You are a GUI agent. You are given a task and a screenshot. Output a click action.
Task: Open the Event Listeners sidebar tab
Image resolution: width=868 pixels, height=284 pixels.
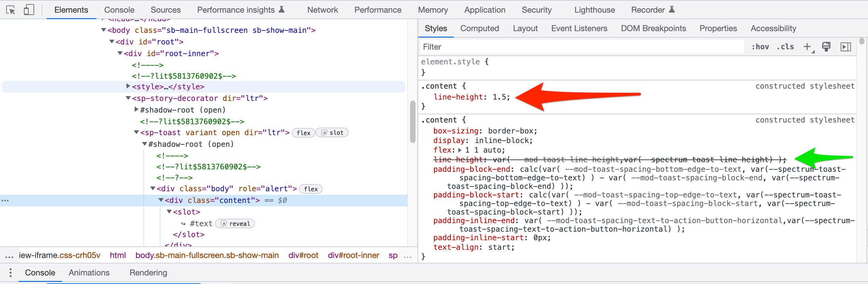579,28
